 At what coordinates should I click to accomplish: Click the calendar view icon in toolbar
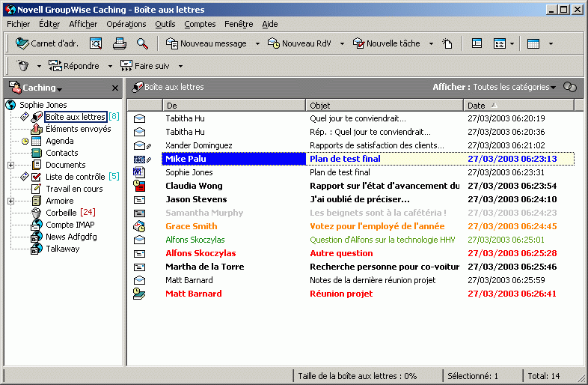(x=533, y=43)
